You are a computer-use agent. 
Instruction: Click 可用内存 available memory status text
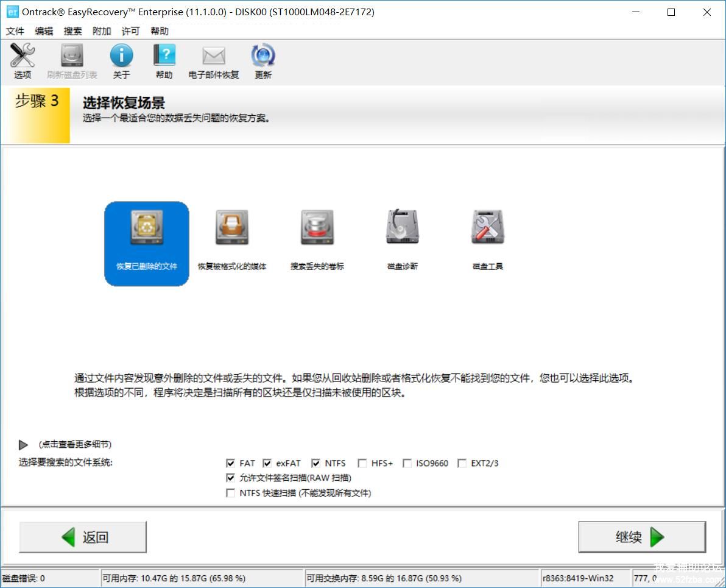[174, 578]
